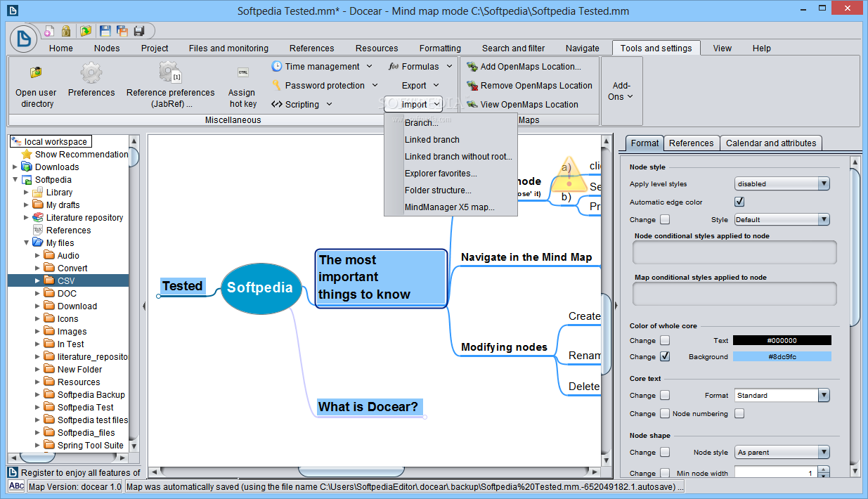Open Reference preferences (JabRef)
This screenshot has height=499, width=868.
(x=170, y=85)
